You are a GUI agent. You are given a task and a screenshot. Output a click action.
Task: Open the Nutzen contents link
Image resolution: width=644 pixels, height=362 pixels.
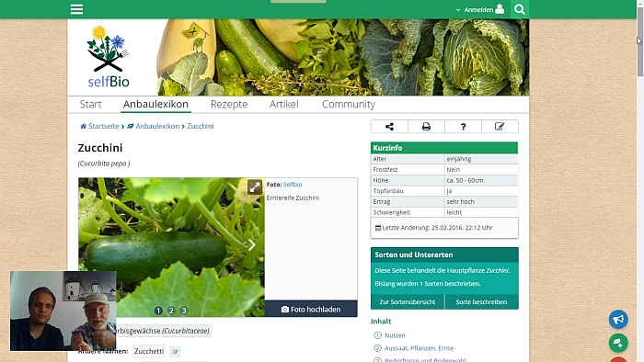pyautogui.click(x=395, y=335)
